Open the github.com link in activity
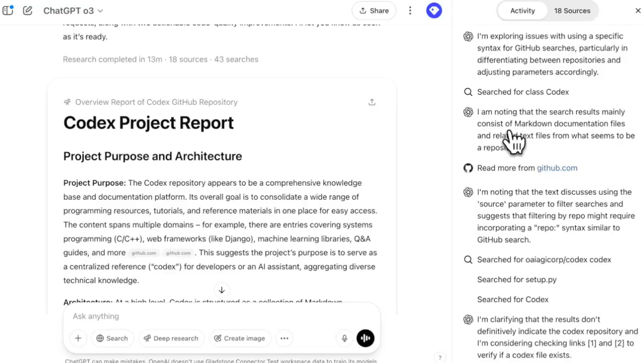 (x=557, y=168)
